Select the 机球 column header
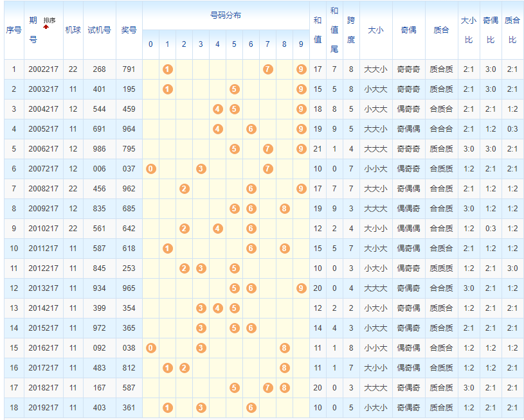 point(73,30)
